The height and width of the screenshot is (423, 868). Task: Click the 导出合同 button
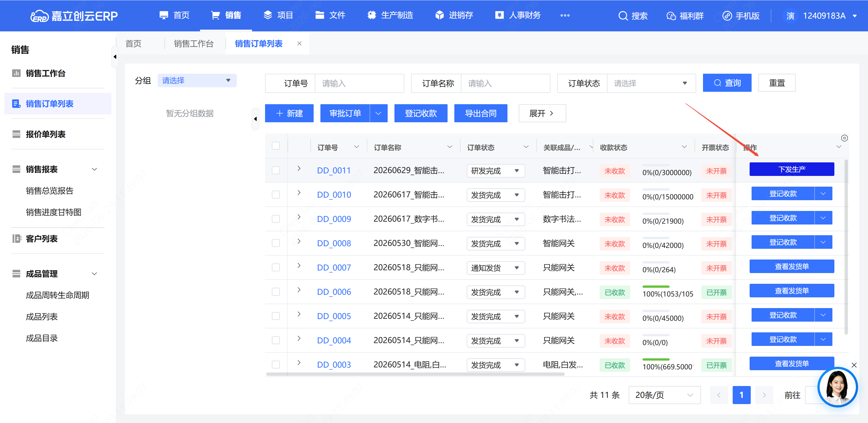pos(481,113)
